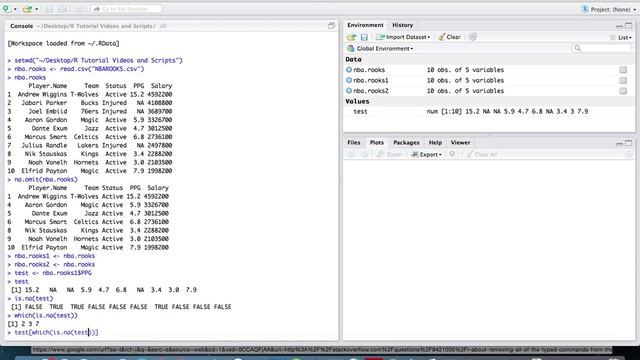Minimize the Plots pane

[619, 143]
